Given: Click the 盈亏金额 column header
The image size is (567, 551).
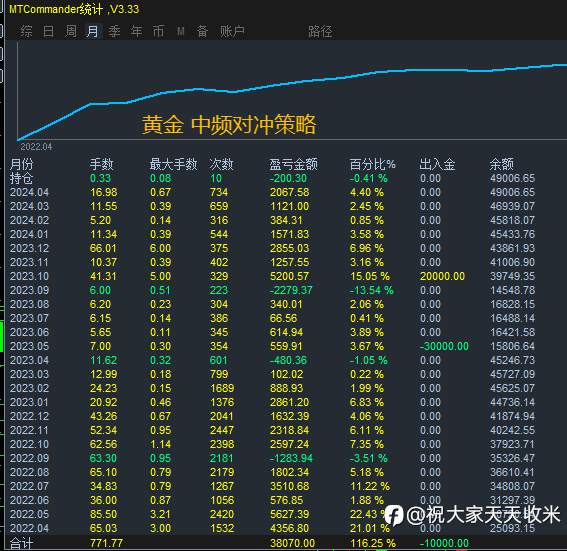Looking at the screenshot, I should [293, 164].
